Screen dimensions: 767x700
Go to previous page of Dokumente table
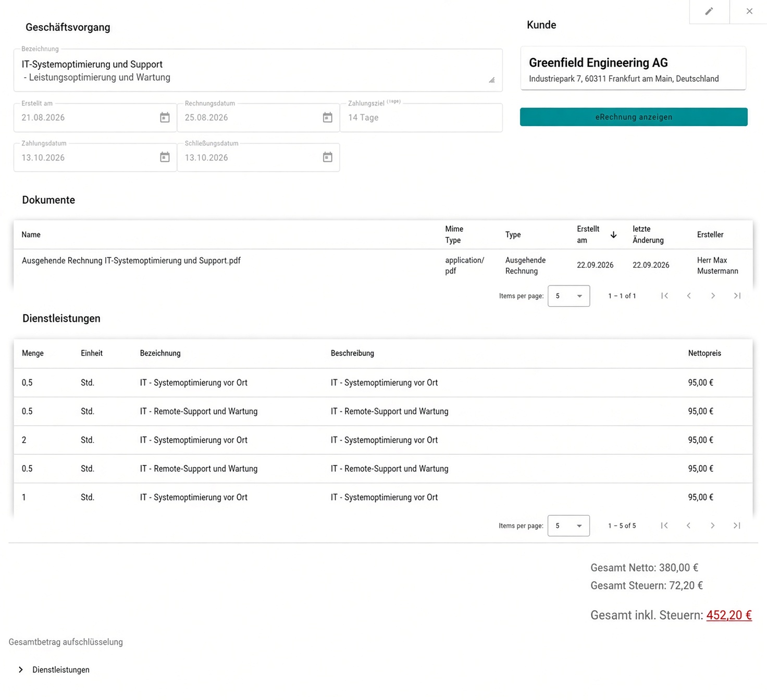pyautogui.click(x=689, y=296)
